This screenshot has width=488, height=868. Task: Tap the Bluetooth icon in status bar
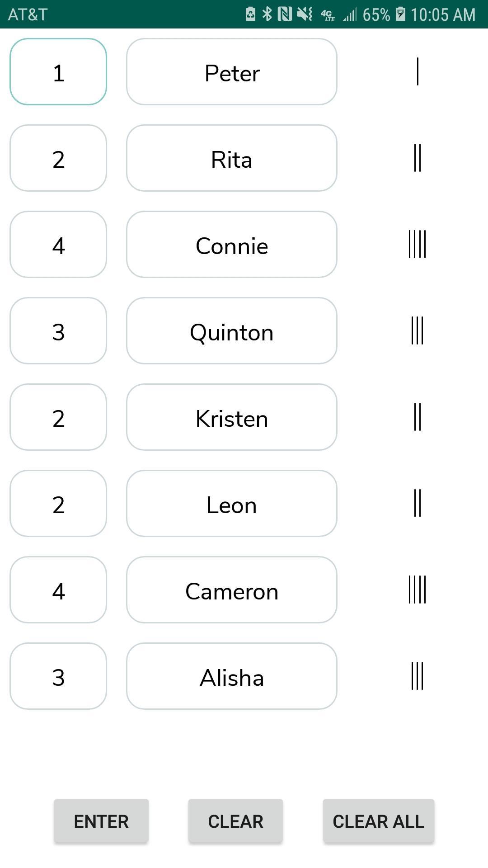(267, 14)
